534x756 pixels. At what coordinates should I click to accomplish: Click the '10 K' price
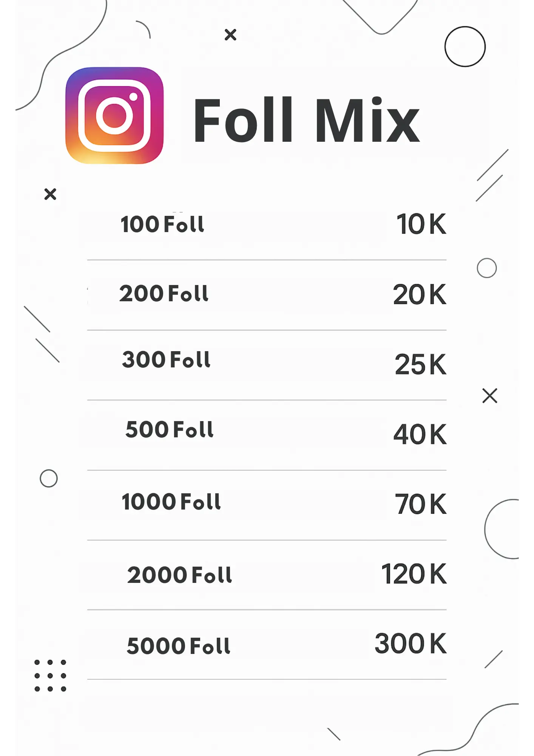click(x=421, y=224)
